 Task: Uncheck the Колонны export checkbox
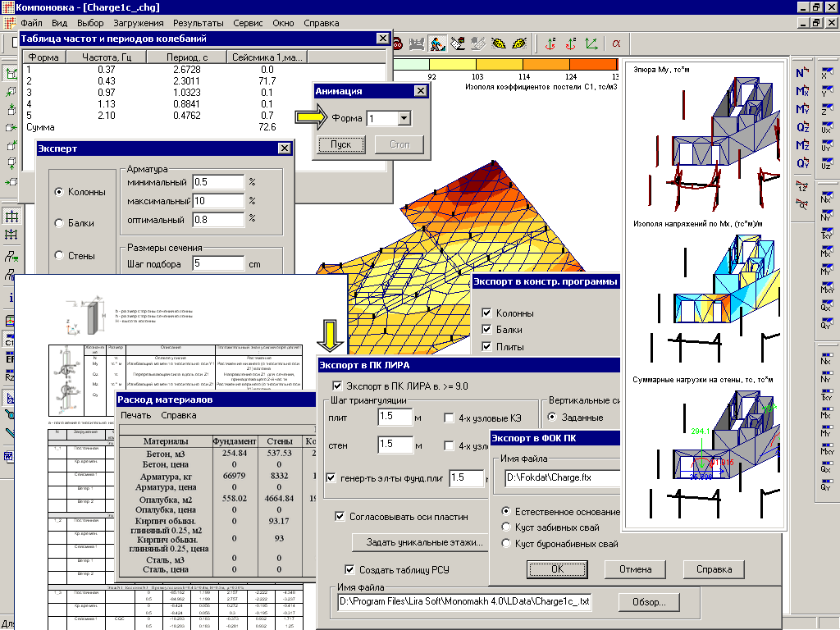pyautogui.click(x=487, y=313)
